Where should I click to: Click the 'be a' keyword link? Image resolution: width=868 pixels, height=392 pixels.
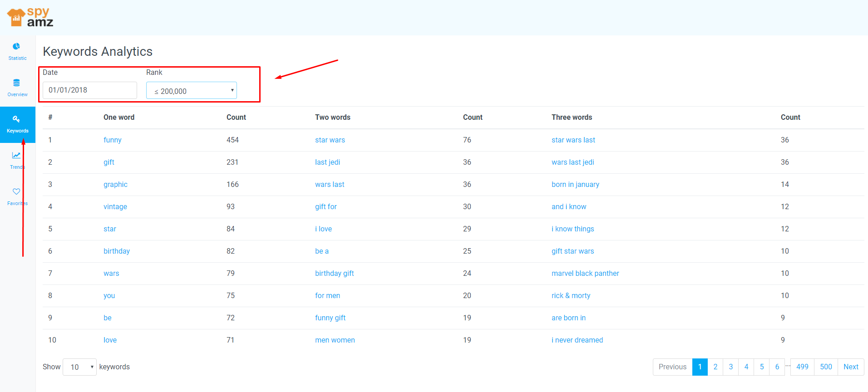pos(322,251)
